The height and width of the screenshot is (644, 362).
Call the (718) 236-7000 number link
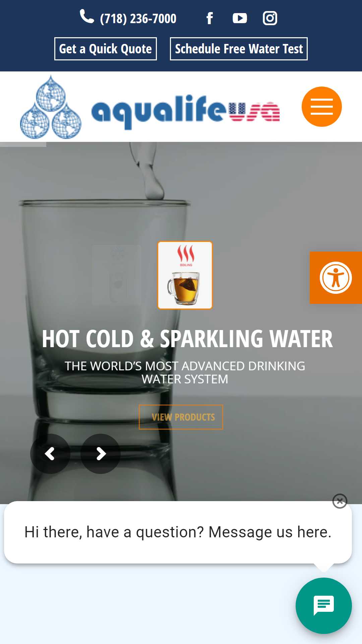pos(138,19)
